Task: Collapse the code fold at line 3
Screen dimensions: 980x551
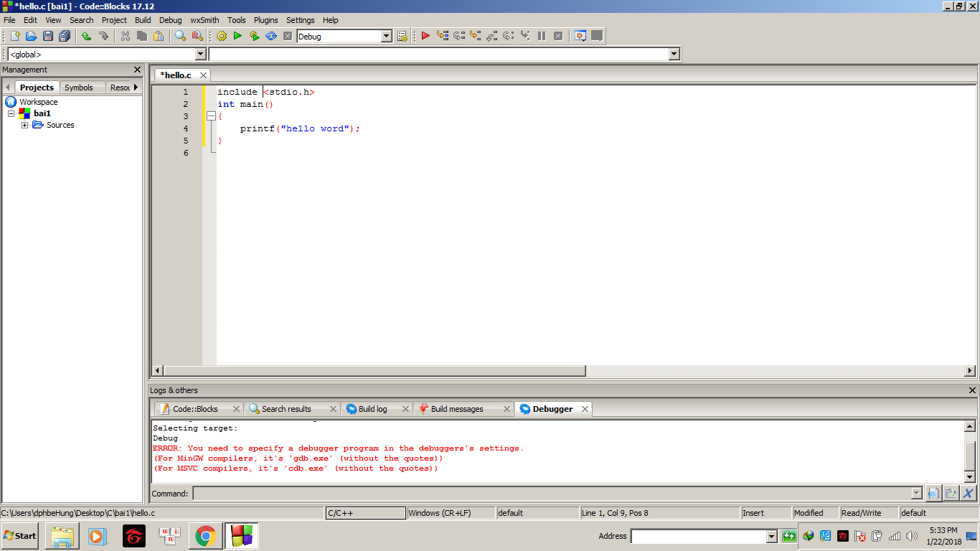Action: pos(211,116)
